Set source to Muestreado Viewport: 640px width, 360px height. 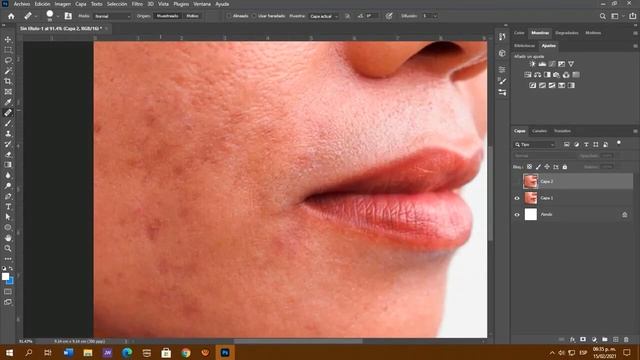(167, 16)
